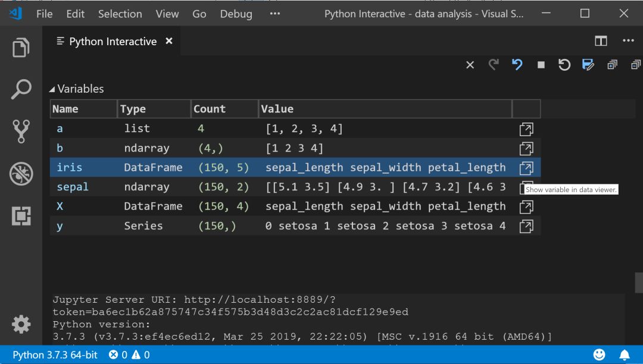This screenshot has height=364, width=643.
Task: Export session as Jupyter notebook
Action: point(588,65)
